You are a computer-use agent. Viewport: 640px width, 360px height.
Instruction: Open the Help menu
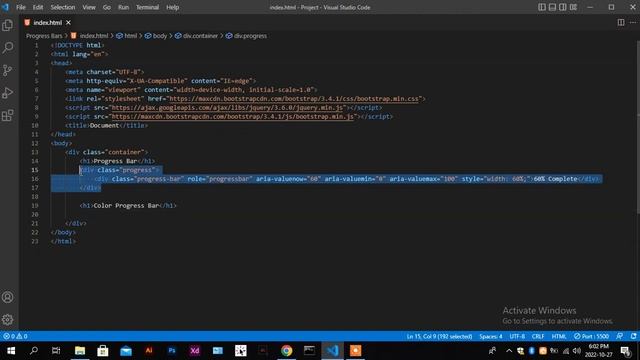pos(173,7)
